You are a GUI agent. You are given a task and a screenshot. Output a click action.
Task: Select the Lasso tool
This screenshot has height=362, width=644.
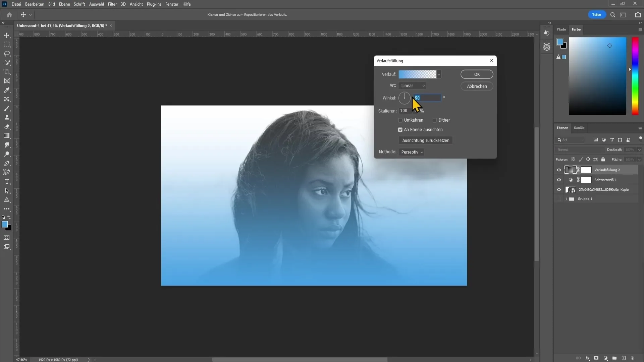click(7, 53)
